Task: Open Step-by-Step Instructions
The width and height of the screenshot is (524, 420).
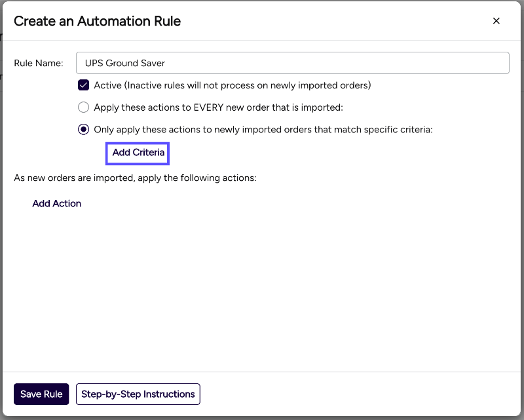Action: tap(138, 394)
